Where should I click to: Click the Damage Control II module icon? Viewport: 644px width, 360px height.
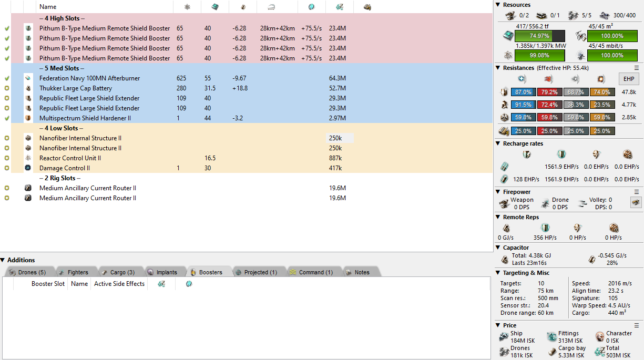pos(28,168)
